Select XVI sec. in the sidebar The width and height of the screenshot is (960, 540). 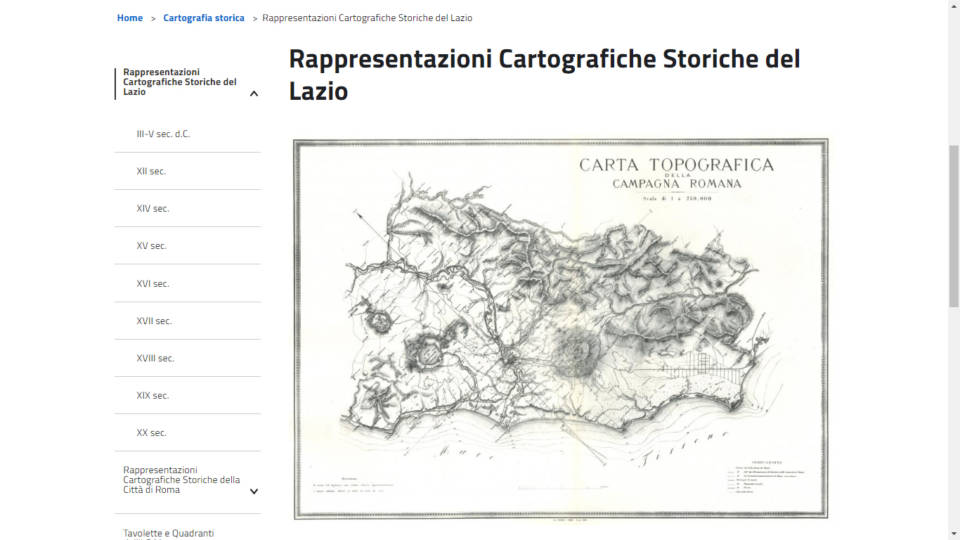pos(153,284)
